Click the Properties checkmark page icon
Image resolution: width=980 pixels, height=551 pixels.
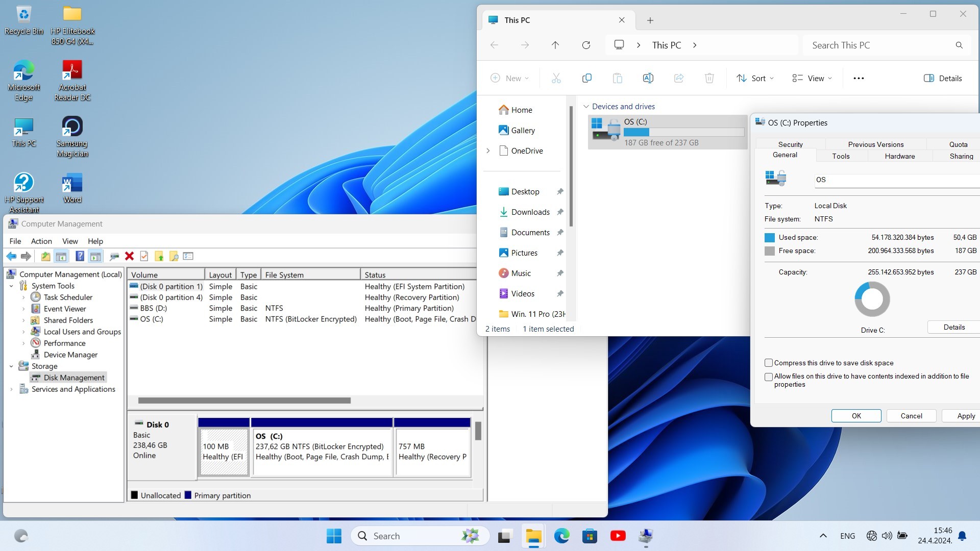[x=144, y=256]
